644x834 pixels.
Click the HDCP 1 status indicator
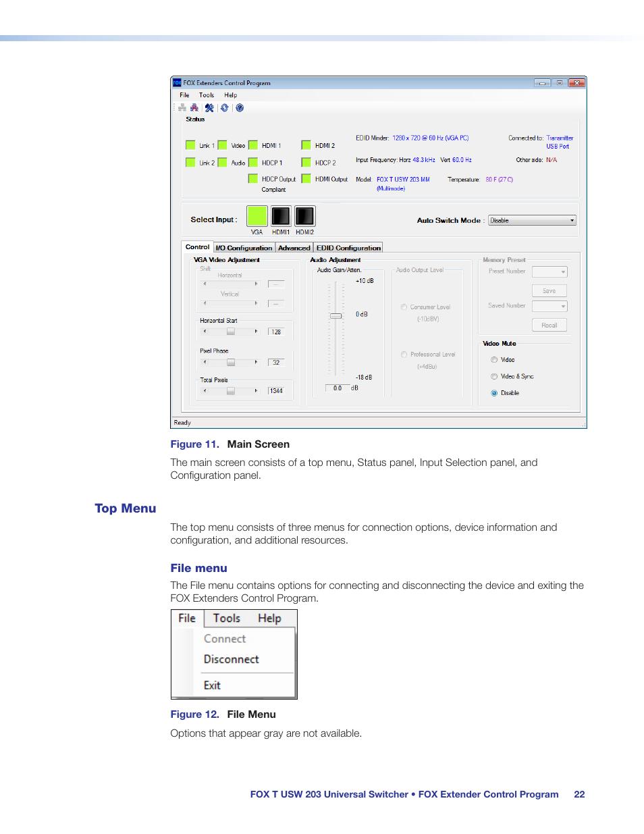(253, 162)
